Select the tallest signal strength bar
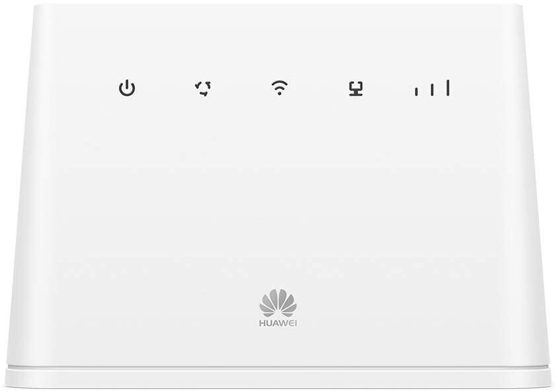555x392 pixels. (448, 88)
